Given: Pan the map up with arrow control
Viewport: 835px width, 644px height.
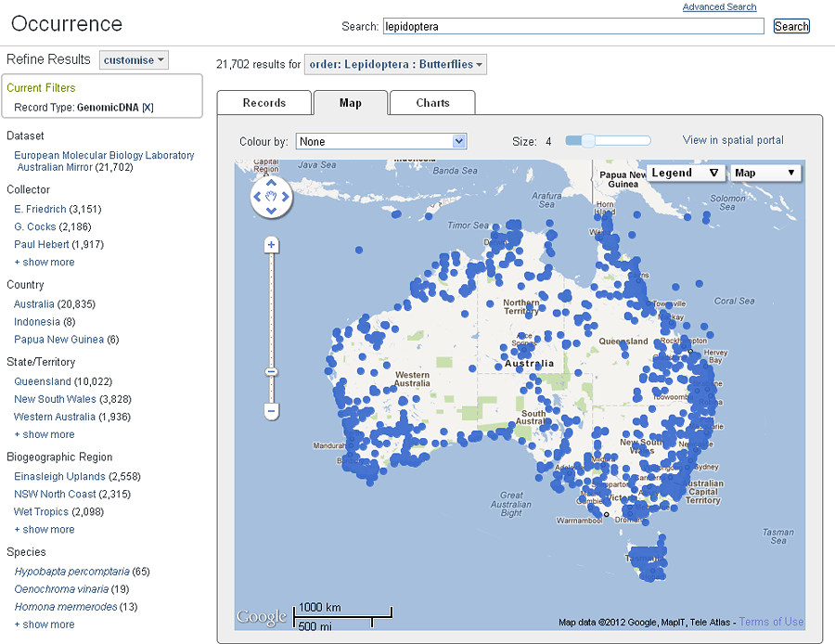Looking at the screenshot, I should click(x=272, y=181).
